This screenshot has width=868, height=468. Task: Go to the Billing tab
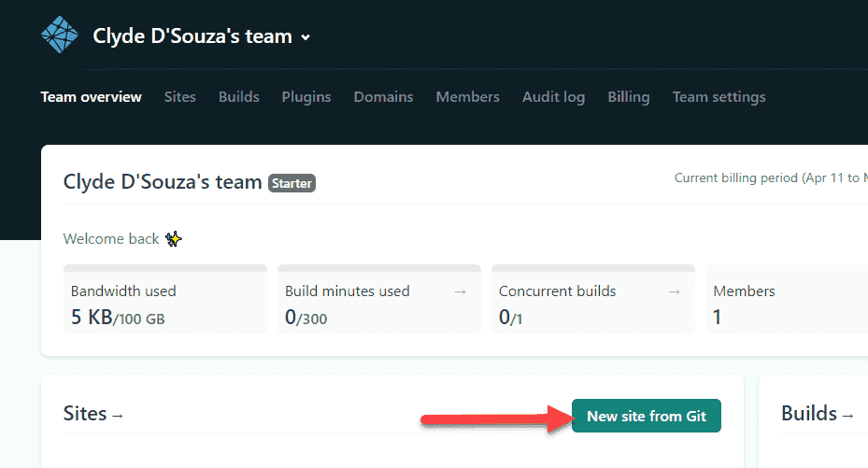pyautogui.click(x=628, y=97)
